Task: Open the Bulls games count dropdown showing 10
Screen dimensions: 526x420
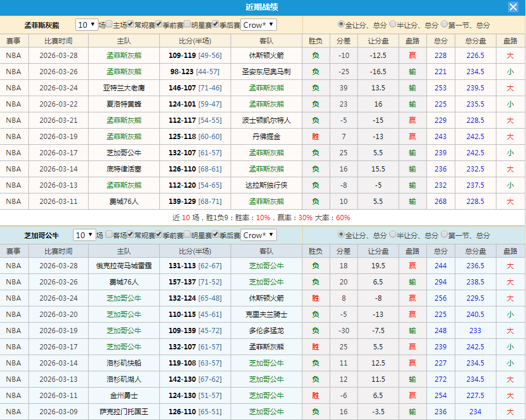Action: [x=85, y=236]
